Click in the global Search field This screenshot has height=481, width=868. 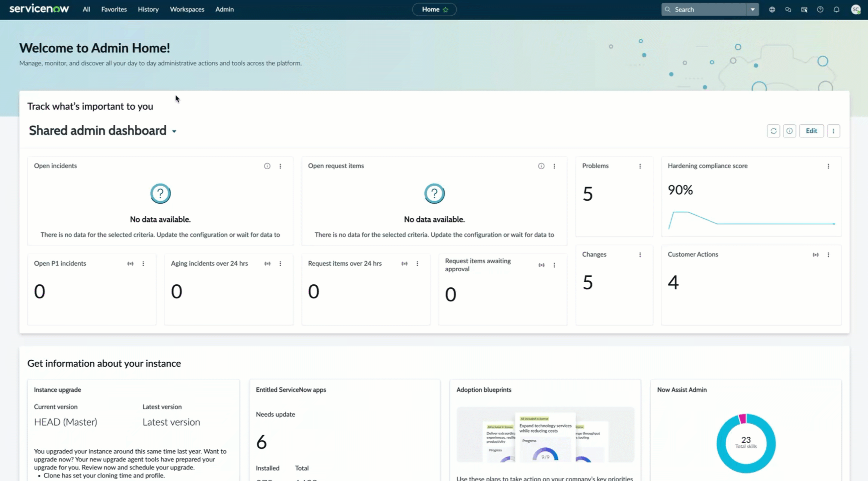point(704,10)
